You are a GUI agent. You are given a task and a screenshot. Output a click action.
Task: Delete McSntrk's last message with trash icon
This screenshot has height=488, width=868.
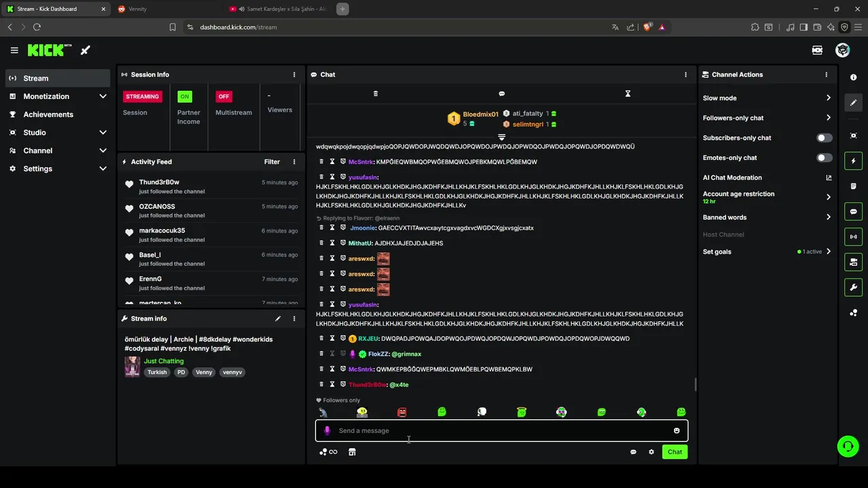click(321, 369)
